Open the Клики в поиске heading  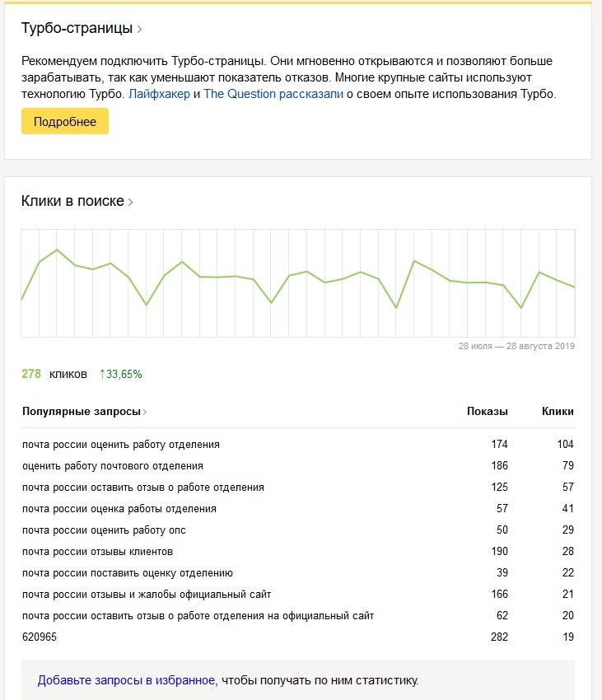(x=72, y=201)
